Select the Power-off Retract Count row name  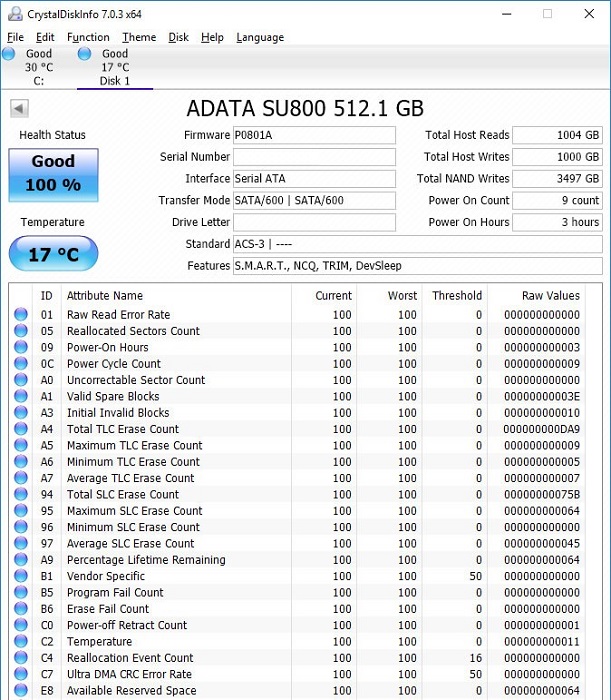127,625
